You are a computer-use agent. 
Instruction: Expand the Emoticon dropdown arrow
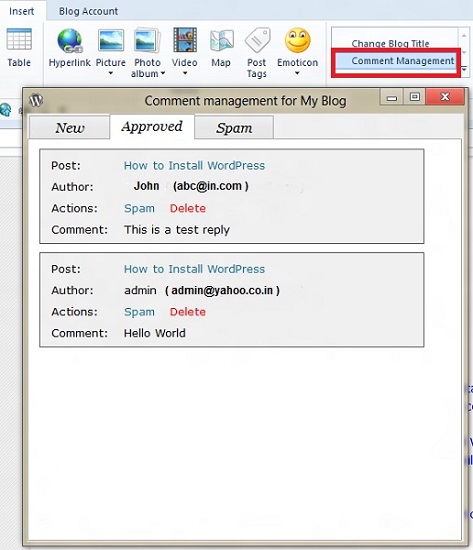point(297,73)
